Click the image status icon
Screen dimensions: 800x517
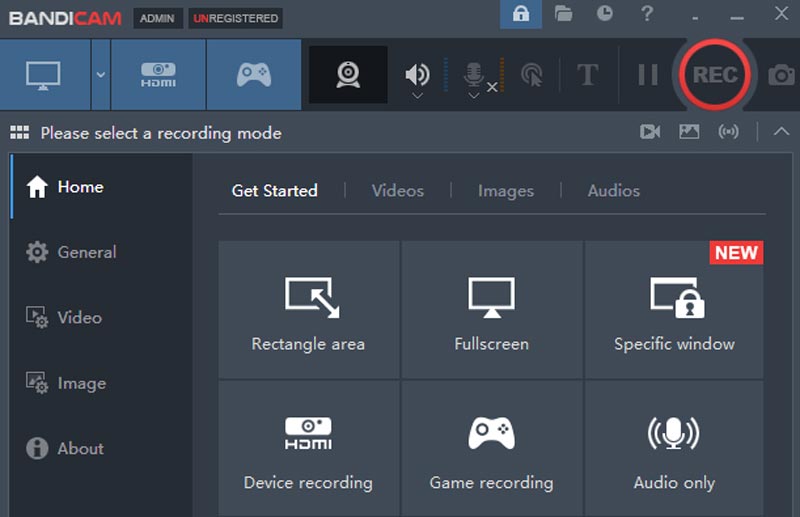click(689, 132)
